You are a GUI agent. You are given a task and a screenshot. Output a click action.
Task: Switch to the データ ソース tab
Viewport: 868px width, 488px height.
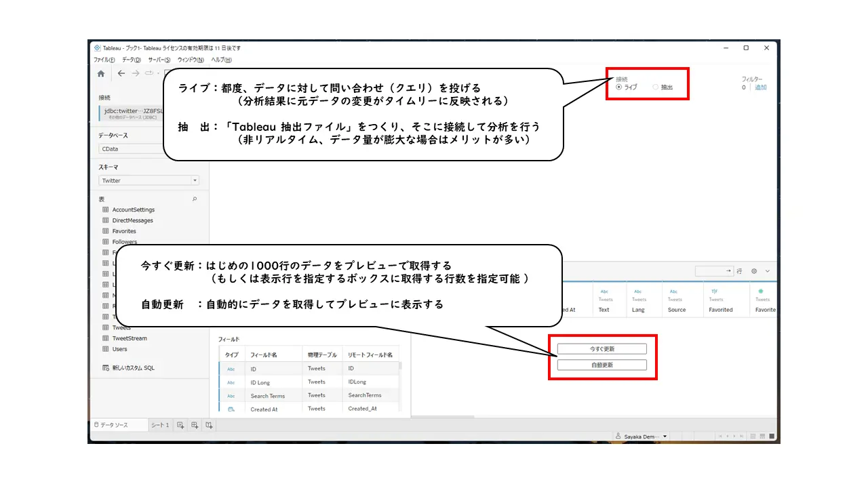coord(119,425)
